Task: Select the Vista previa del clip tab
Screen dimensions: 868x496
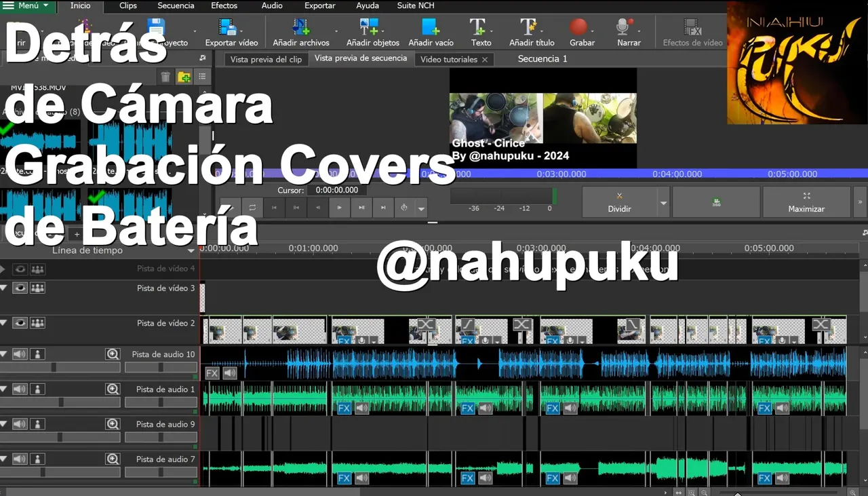Action: coord(266,59)
